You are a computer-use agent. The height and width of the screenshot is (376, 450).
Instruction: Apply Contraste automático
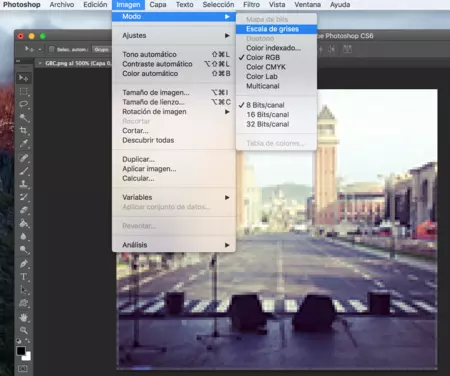click(174, 64)
